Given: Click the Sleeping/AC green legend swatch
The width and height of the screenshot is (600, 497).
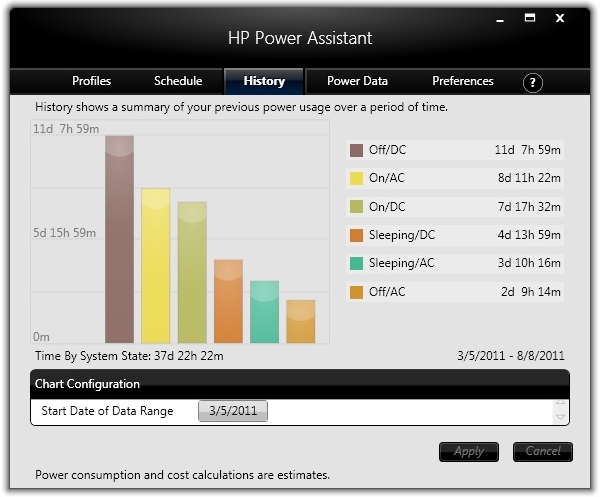Looking at the screenshot, I should pos(356,264).
